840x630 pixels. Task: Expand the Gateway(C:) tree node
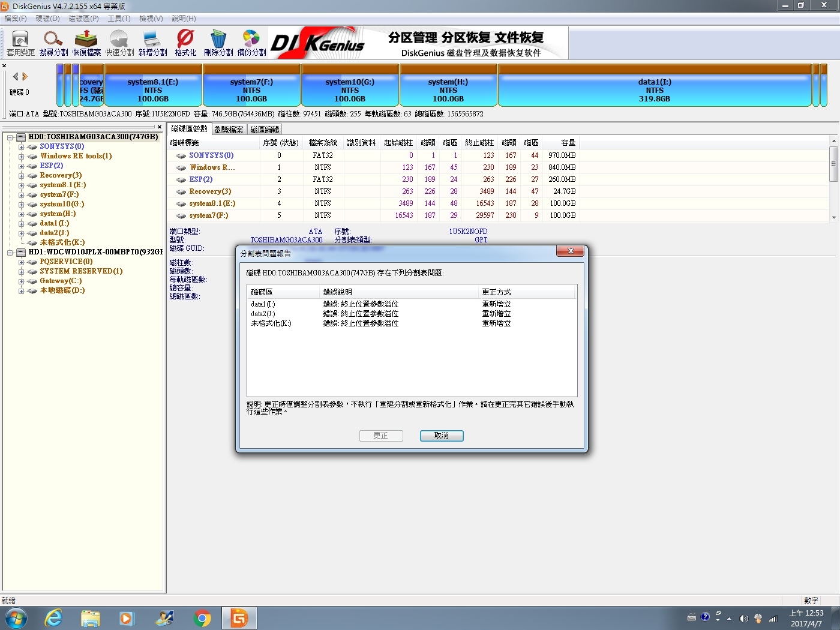[21, 281]
